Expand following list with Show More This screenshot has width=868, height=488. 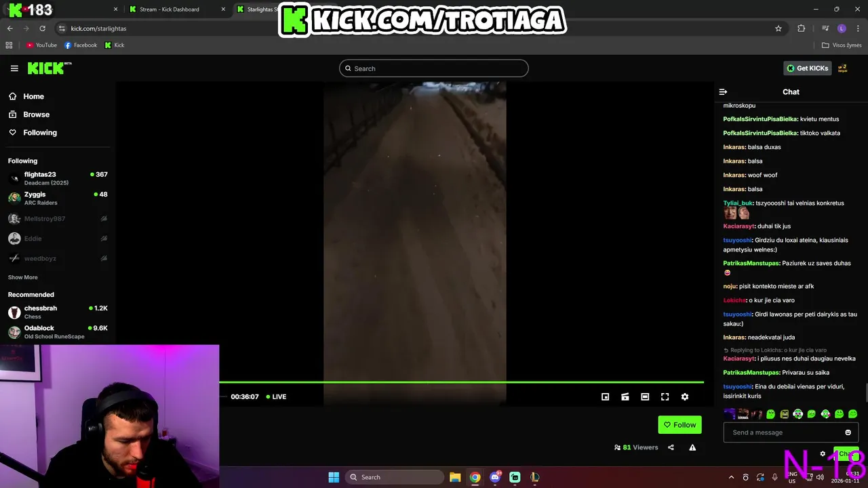tap(23, 277)
